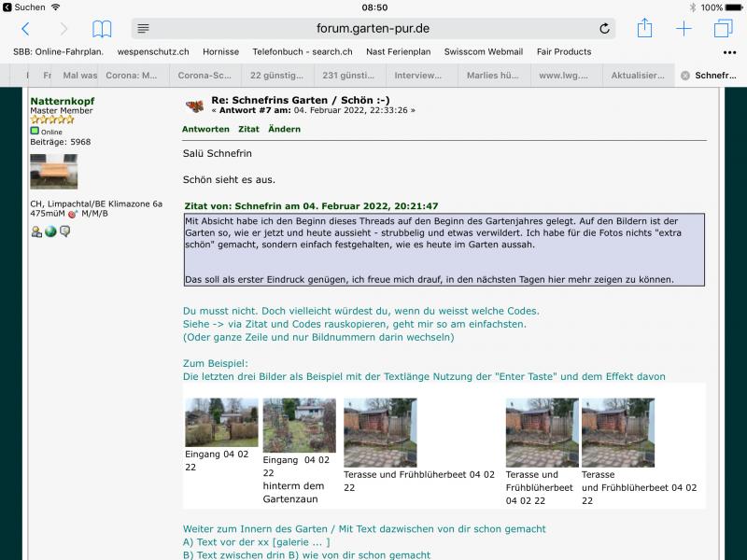Show more bookmarks via ellipsis

click(729, 52)
